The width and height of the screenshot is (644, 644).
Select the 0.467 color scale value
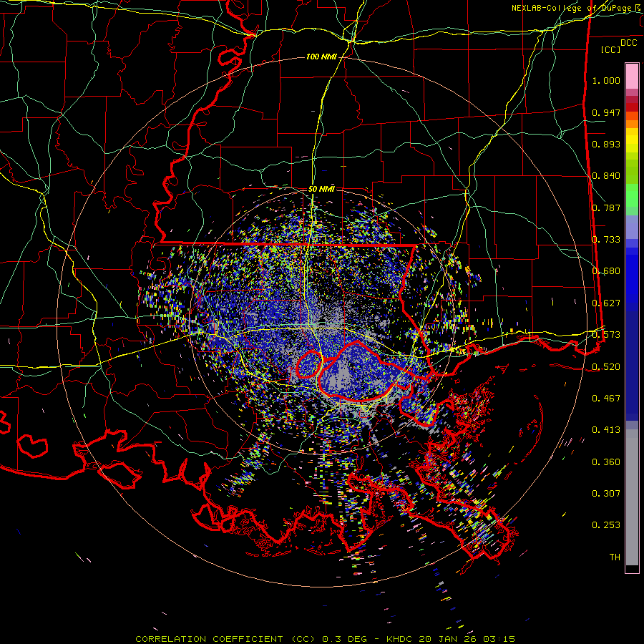point(606,399)
